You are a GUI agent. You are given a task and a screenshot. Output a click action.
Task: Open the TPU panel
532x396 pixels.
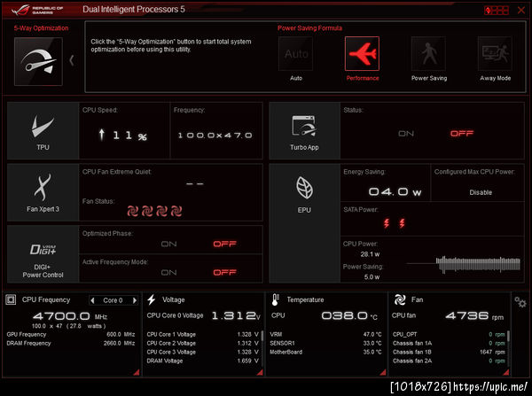[43, 130]
